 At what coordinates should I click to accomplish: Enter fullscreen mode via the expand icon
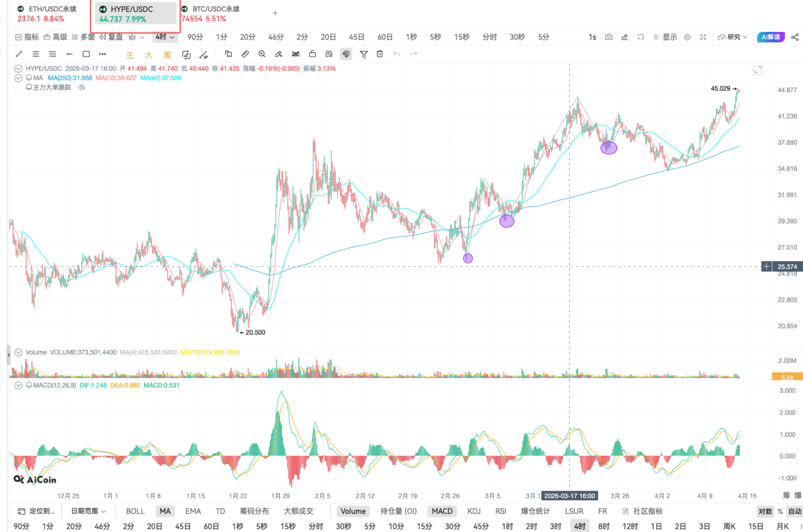pyautogui.click(x=703, y=37)
